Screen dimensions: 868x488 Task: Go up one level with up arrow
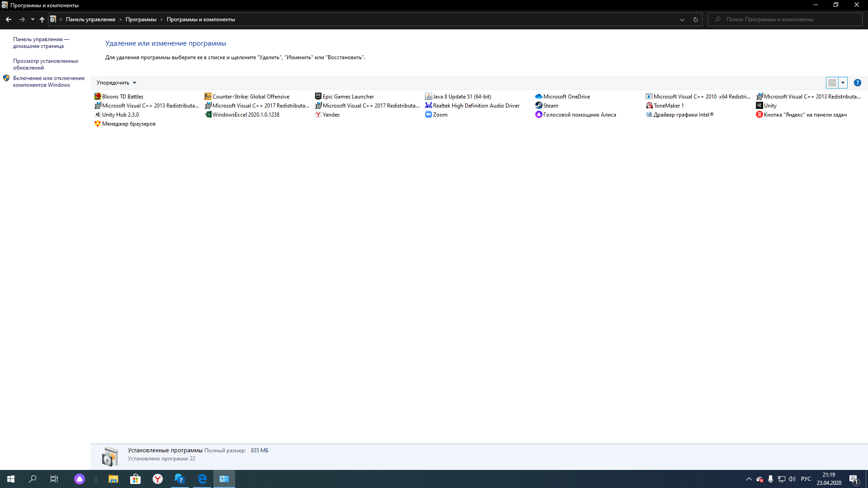tap(42, 19)
